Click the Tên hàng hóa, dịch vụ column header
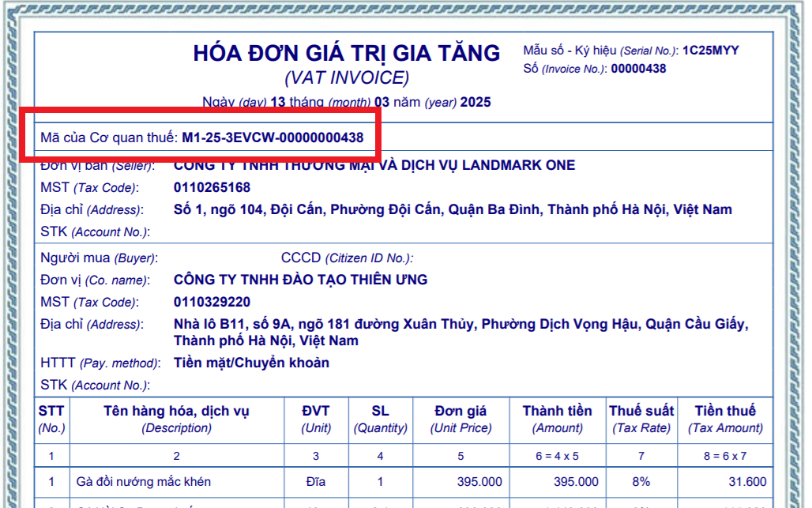 pyautogui.click(x=177, y=419)
